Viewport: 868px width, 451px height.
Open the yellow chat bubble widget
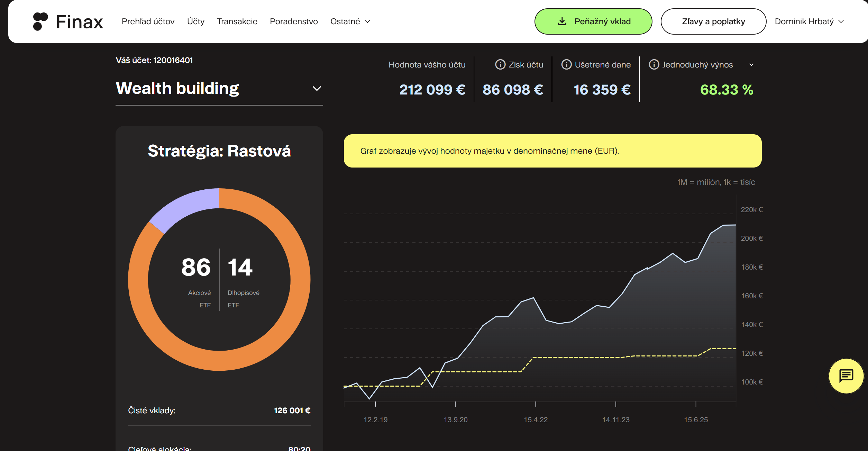(x=846, y=376)
